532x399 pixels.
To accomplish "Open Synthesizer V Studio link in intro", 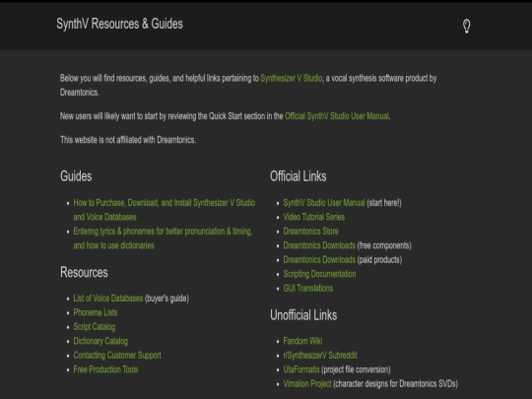I will click(x=292, y=79).
